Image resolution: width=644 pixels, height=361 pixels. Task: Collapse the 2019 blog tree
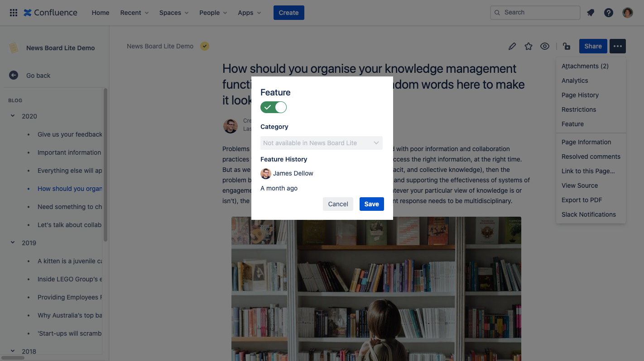13,242
